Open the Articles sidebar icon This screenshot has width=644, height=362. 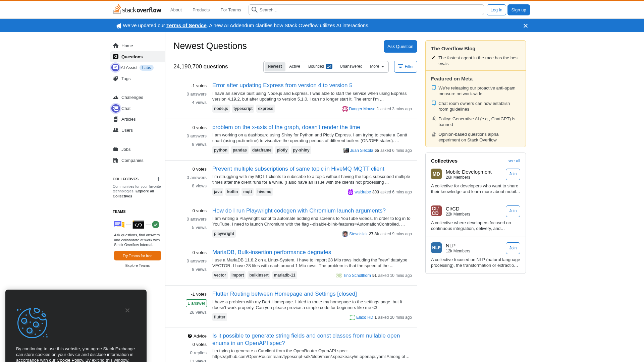click(x=116, y=119)
